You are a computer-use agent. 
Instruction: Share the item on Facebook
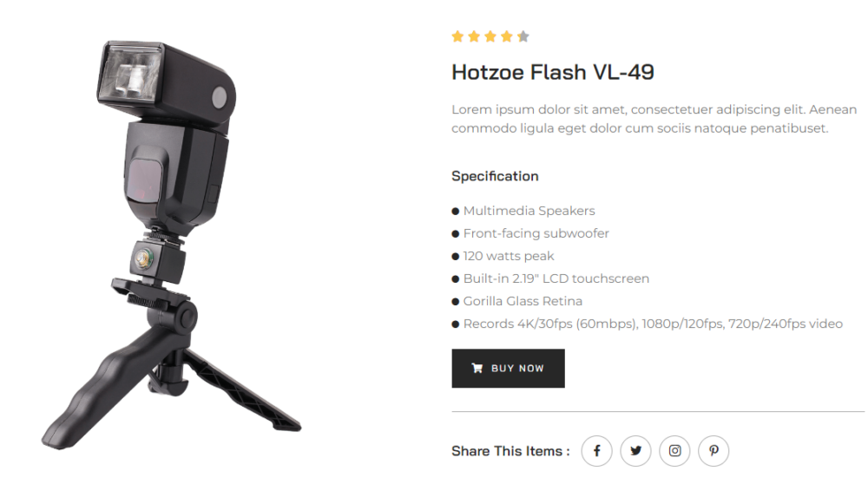596,451
